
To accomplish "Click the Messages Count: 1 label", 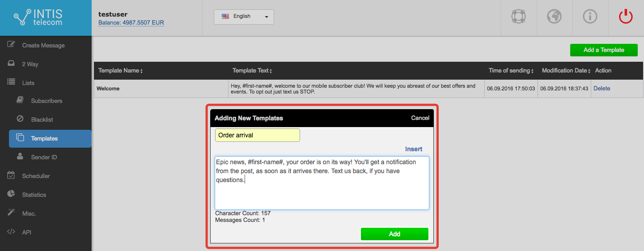I will coord(240,220).
